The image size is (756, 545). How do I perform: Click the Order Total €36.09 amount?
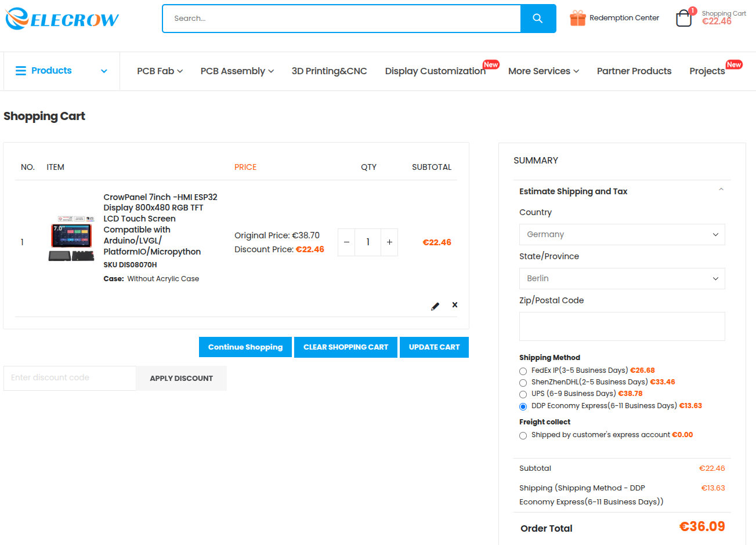(702, 527)
